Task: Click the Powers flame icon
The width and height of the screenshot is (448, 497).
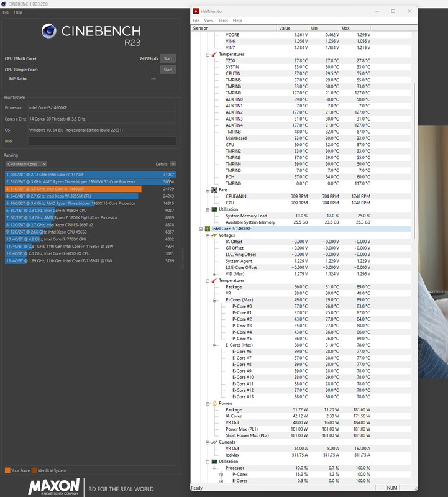Action: [x=214, y=403]
